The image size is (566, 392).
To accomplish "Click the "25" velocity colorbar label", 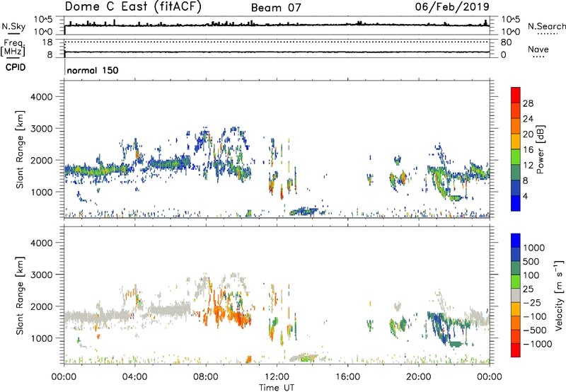I will [x=528, y=289].
